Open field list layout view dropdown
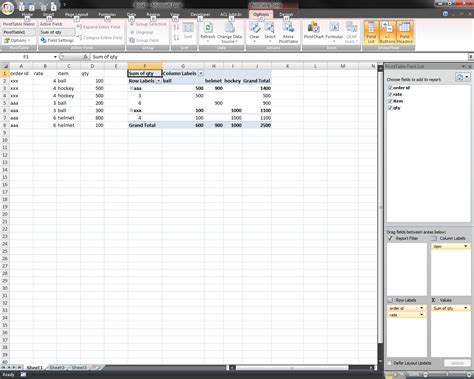 tap(463, 77)
